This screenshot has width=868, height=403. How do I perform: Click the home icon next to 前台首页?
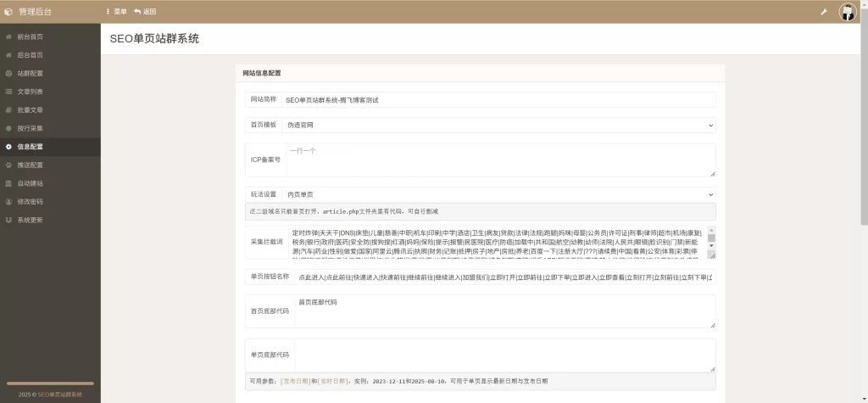point(8,37)
